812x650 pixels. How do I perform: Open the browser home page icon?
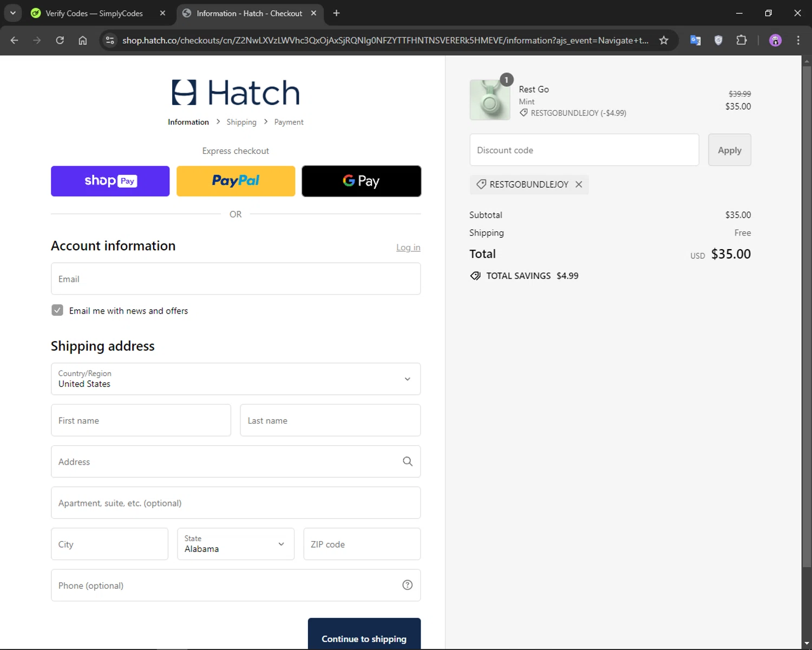83,40
